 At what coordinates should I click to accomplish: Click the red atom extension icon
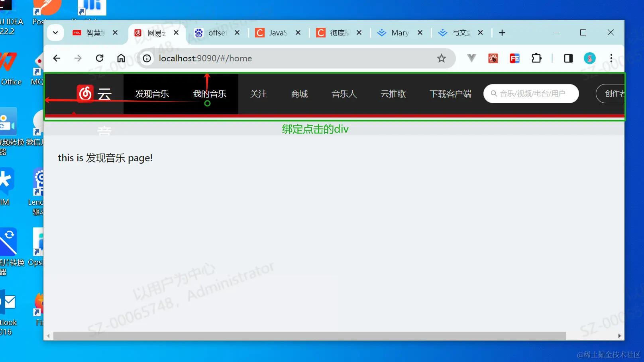tap(493, 59)
